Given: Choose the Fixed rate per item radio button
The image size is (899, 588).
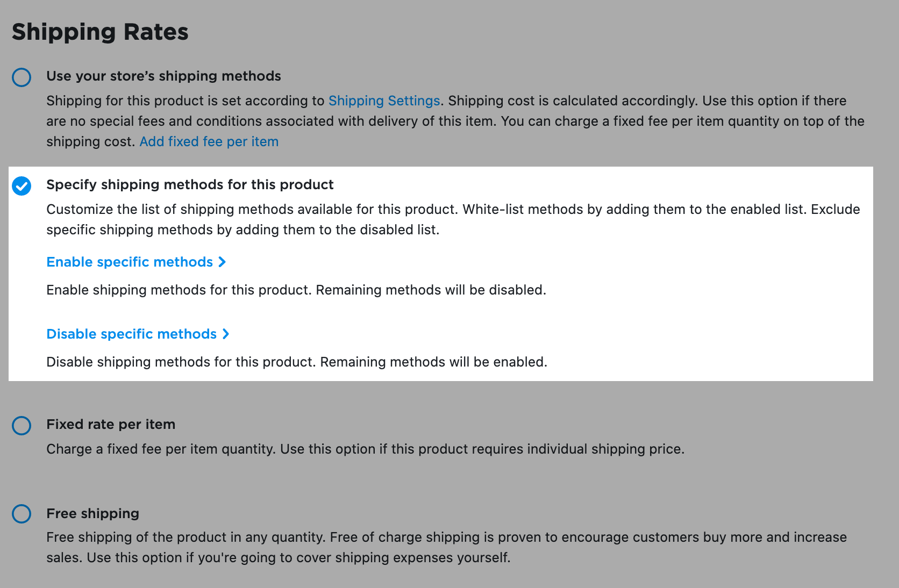Looking at the screenshot, I should click(x=22, y=426).
